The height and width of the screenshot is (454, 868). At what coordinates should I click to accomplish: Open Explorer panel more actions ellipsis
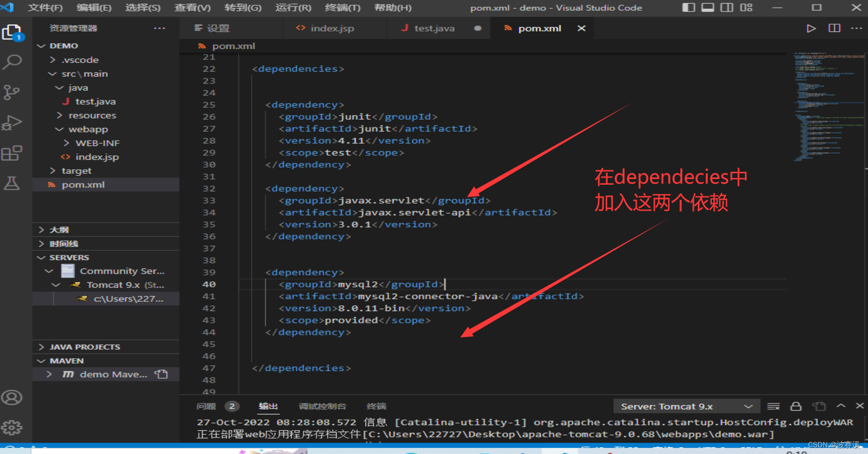tap(160, 28)
